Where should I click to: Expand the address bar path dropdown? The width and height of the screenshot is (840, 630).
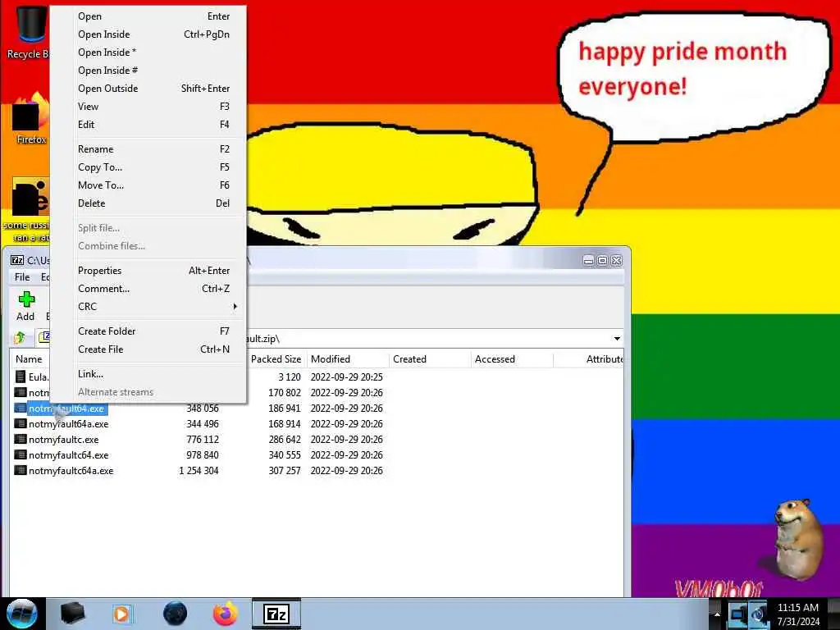[617, 339]
